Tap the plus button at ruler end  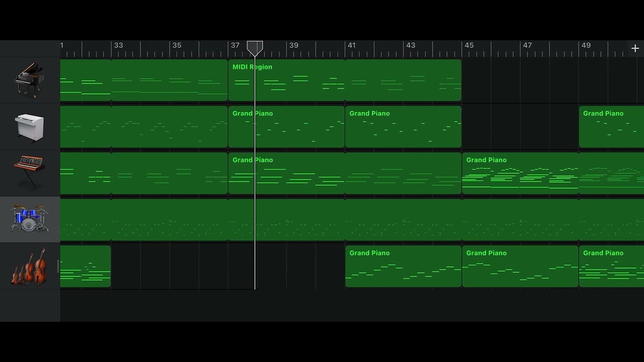(635, 48)
